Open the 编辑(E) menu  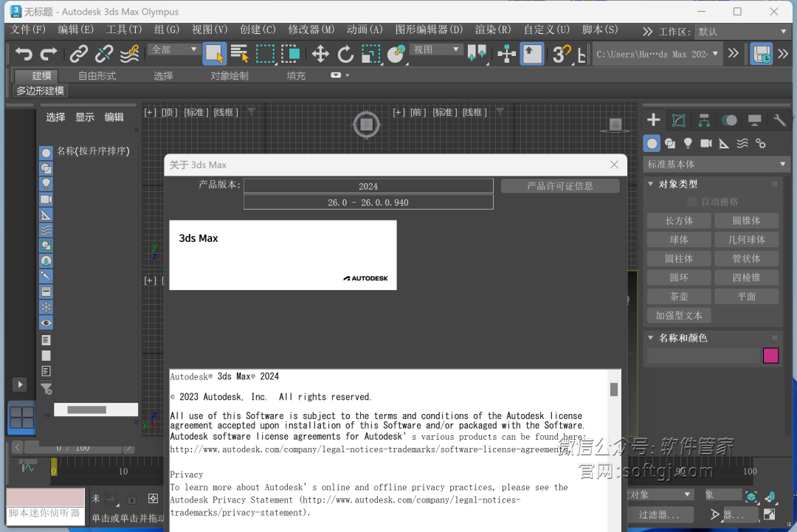tap(76, 30)
